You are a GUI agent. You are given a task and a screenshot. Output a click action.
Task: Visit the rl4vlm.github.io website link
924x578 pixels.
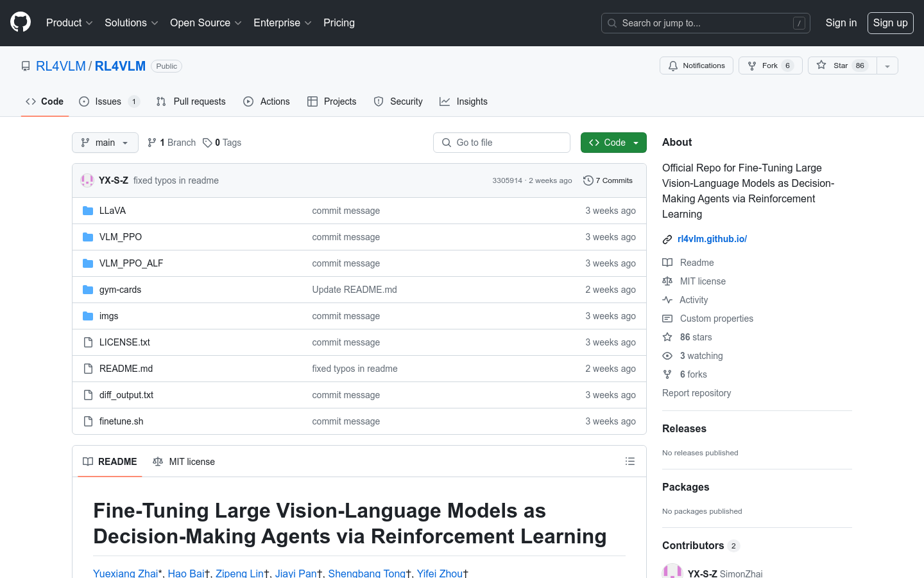pyautogui.click(x=712, y=239)
